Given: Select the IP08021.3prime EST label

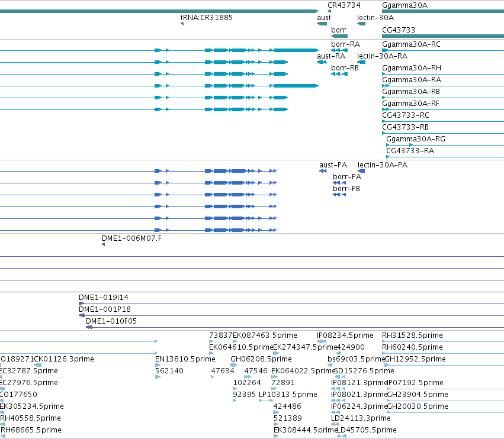Looking at the screenshot, I should [359, 395].
